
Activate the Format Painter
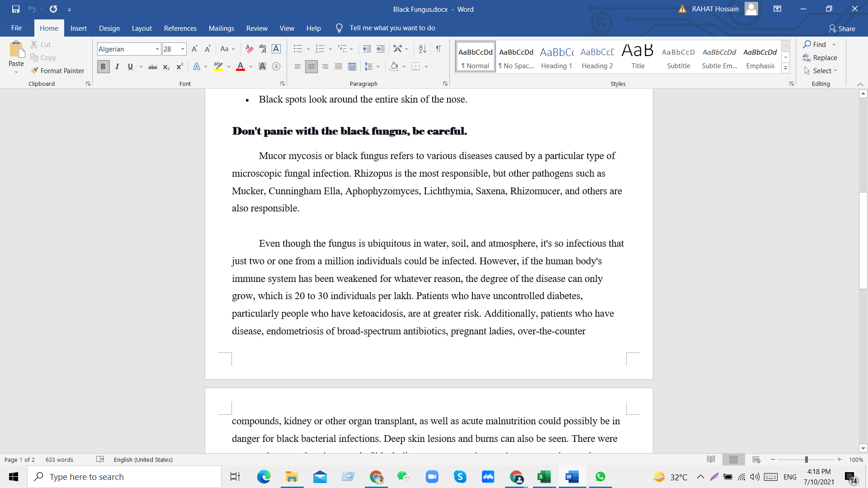click(57, 70)
